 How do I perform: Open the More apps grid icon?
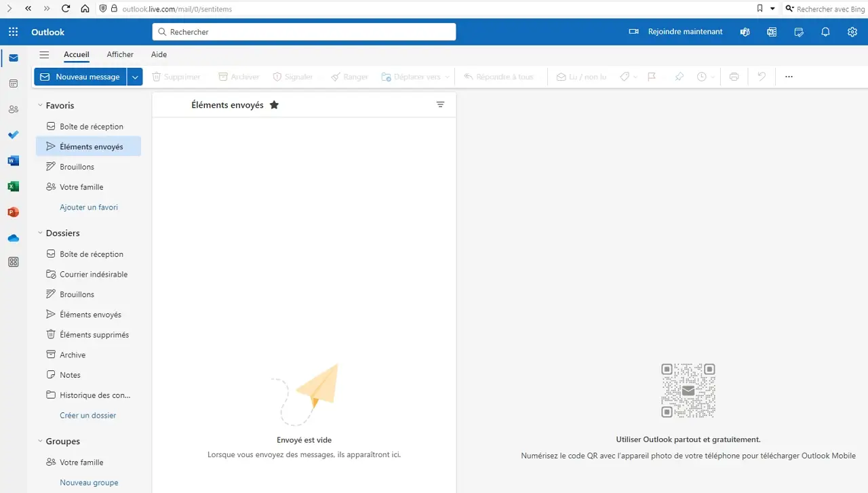tap(14, 262)
